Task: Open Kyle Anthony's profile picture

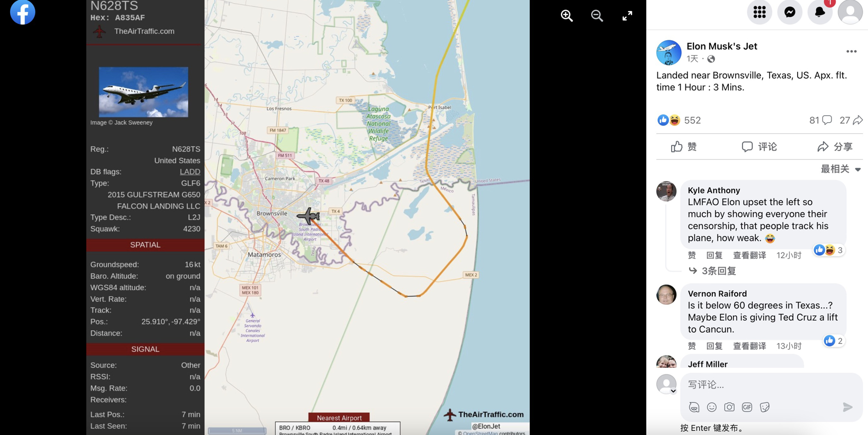Action: [x=666, y=191]
